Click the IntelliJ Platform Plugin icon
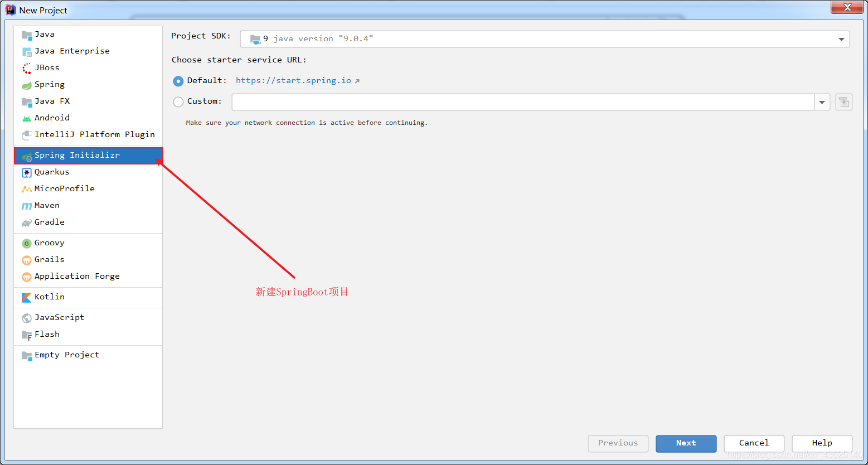This screenshot has width=868, height=465. coord(27,135)
